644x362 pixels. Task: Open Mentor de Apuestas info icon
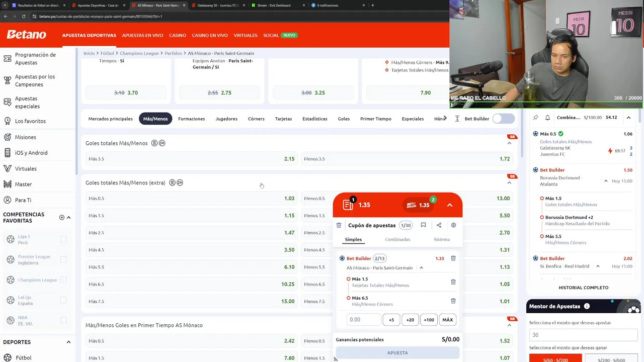[x=587, y=306]
